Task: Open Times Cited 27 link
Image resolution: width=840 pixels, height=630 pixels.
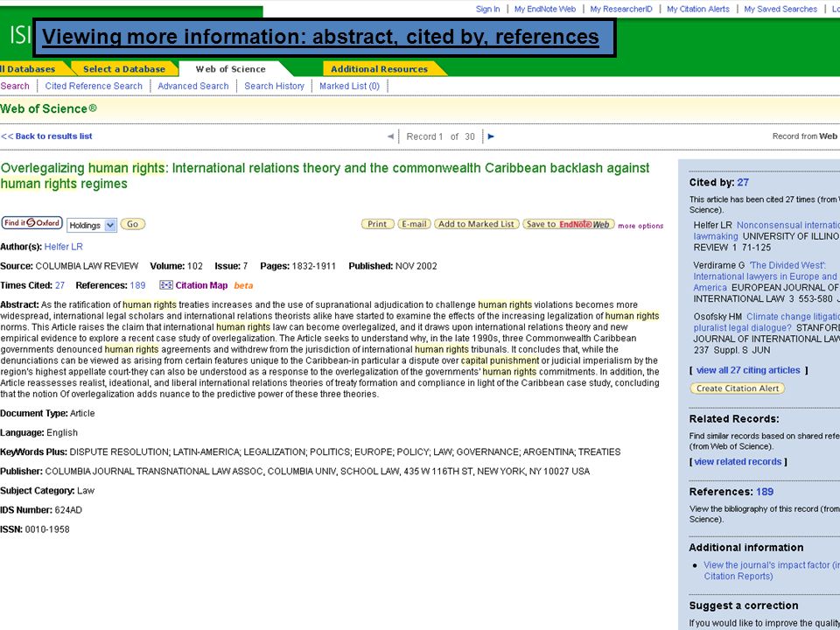Action: [59, 285]
